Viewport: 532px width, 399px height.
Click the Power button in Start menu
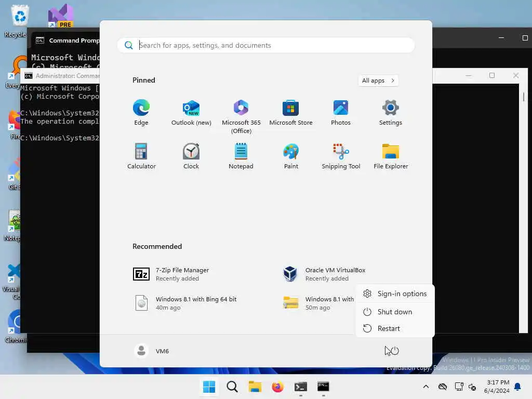[x=395, y=351]
